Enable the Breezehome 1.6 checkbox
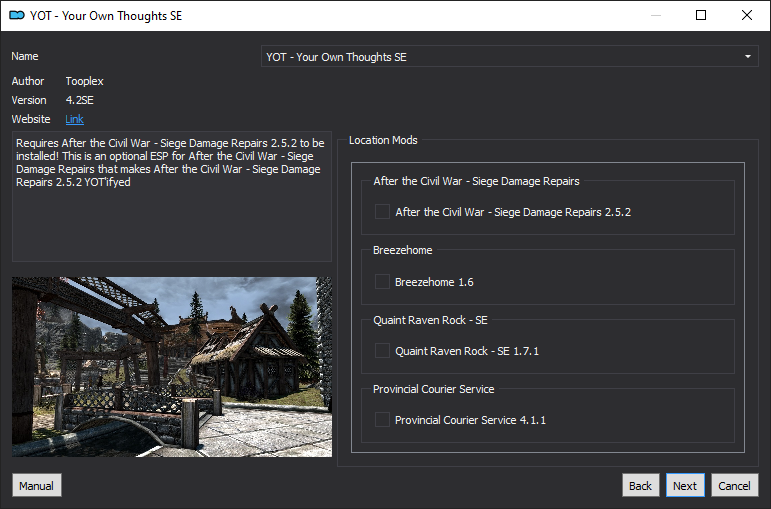 tap(382, 282)
